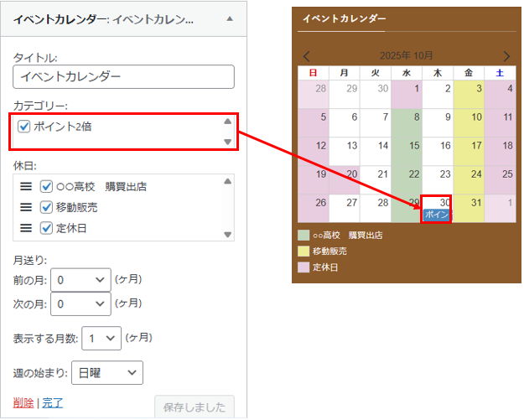Open the 前の月 dropdown

(x=80, y=279)
